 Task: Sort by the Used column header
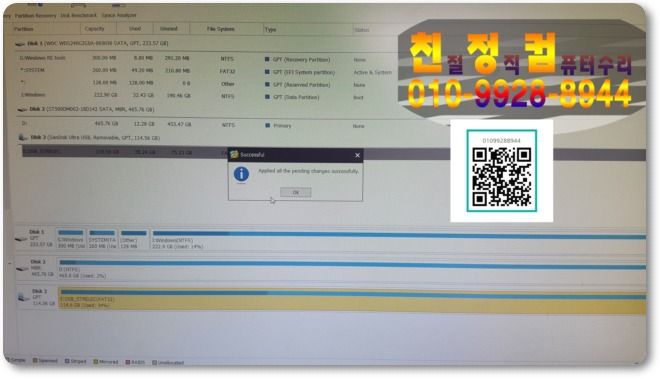pyautogui.click(x=135, y=29)
